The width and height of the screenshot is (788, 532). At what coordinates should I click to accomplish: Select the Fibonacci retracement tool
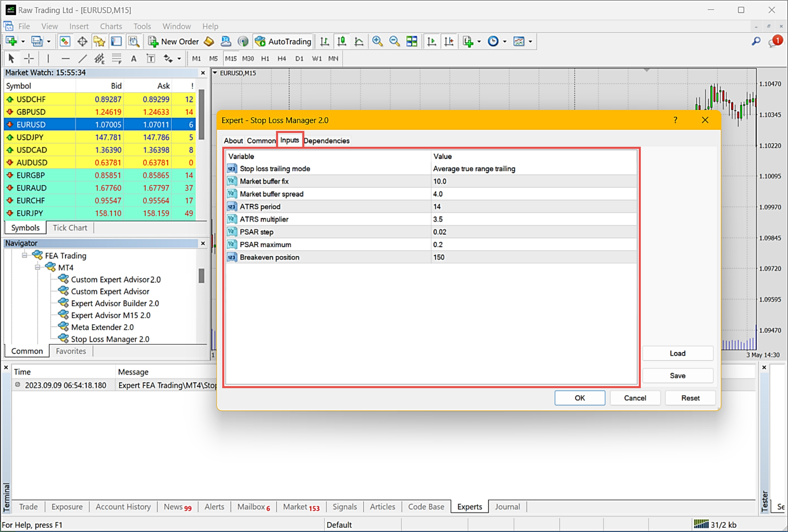(117, 58)
